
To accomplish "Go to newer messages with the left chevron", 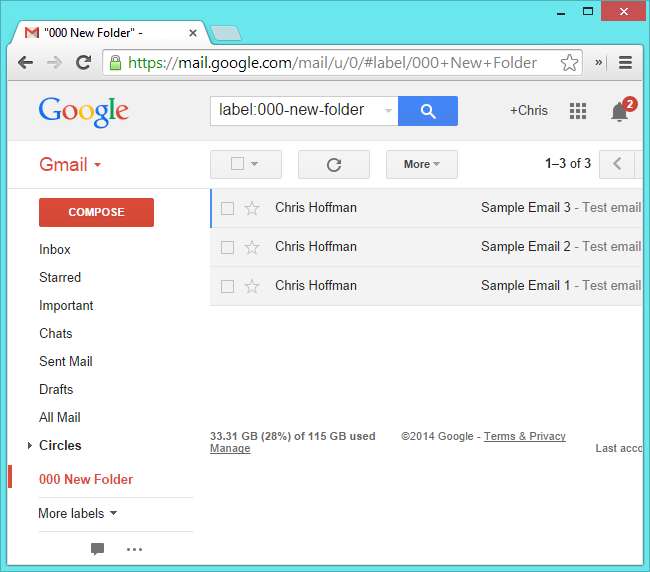I will click(617, 164).
